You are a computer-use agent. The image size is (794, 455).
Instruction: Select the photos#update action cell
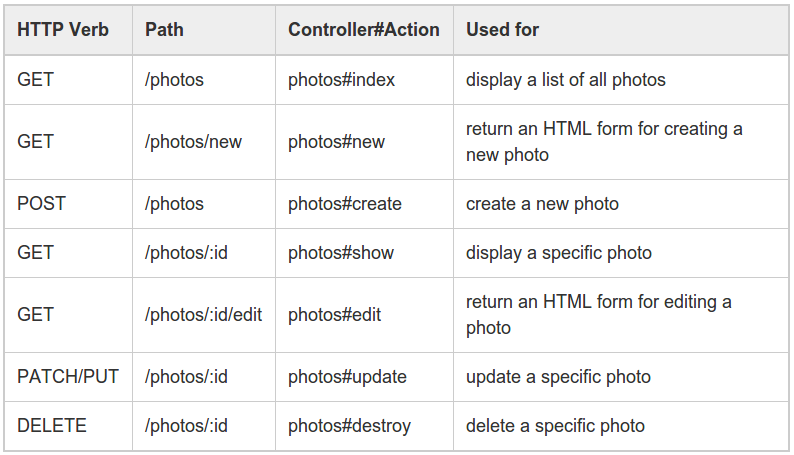[x=347, y=377]
